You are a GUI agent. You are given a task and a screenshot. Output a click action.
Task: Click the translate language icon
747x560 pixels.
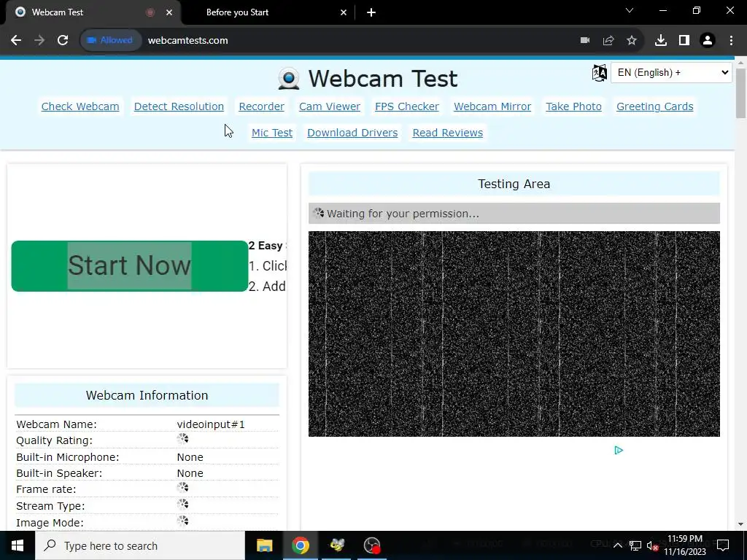point(600,73)
